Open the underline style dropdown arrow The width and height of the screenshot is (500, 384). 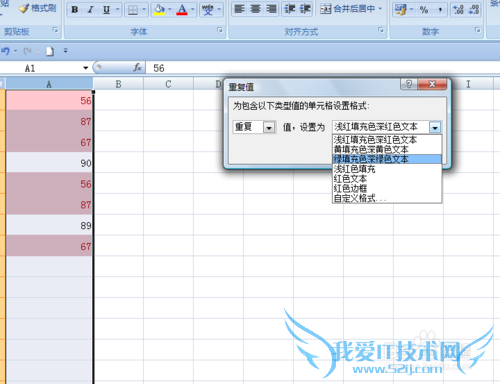(x=117, y=10)
